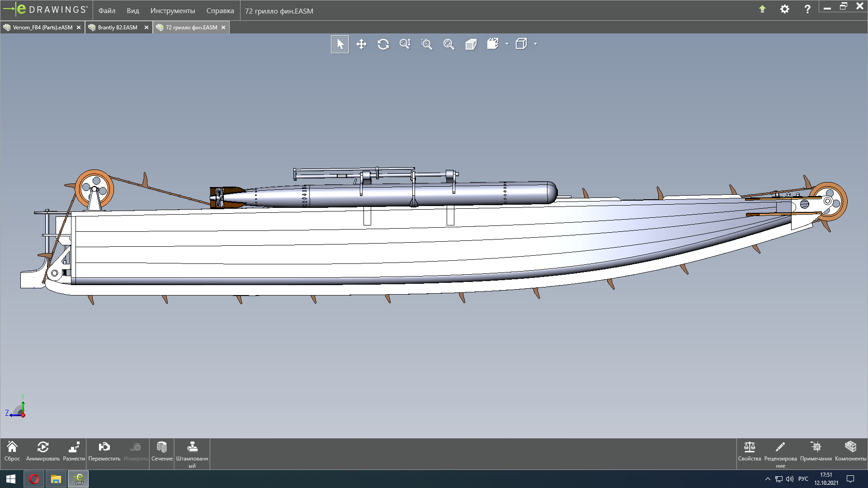Open the Справка menu
The height and width of the screenshot is (488, 868).
(220, 11)
